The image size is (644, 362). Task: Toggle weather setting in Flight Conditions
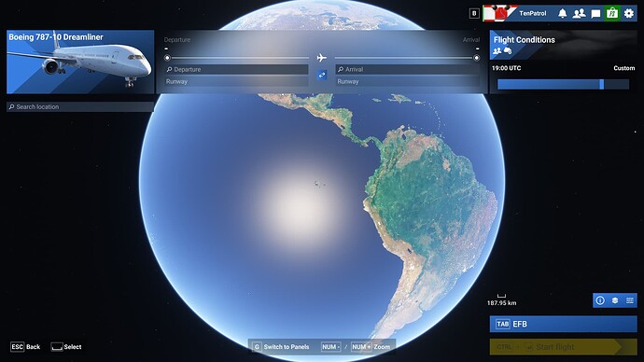click(x=508, y=51)
